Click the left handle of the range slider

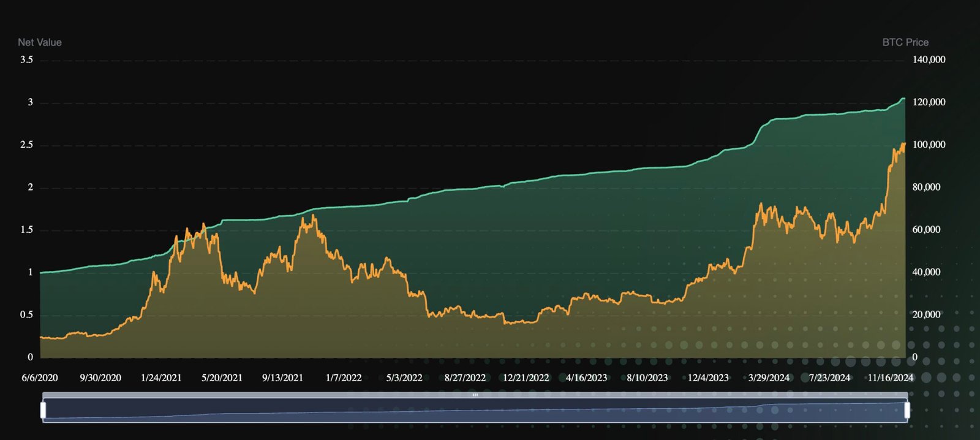[x=43, y=410]
